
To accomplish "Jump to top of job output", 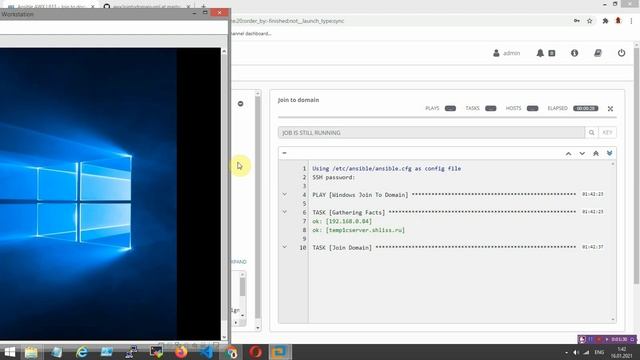I will click(596, 153).
